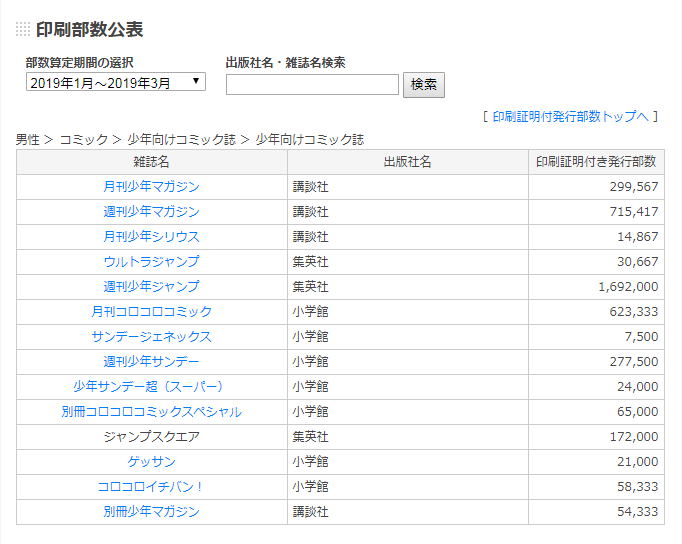The height and width of the screenshot is (544, 682).
Task: Click 集英社 in the ウルトラジャンプ row
Action: [x=311, y=262]
